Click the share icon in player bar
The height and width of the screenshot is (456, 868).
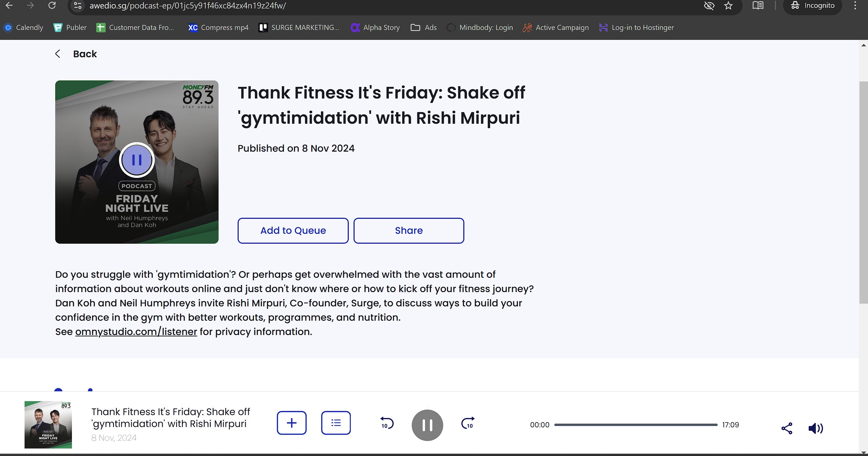(x=787, y=428)
